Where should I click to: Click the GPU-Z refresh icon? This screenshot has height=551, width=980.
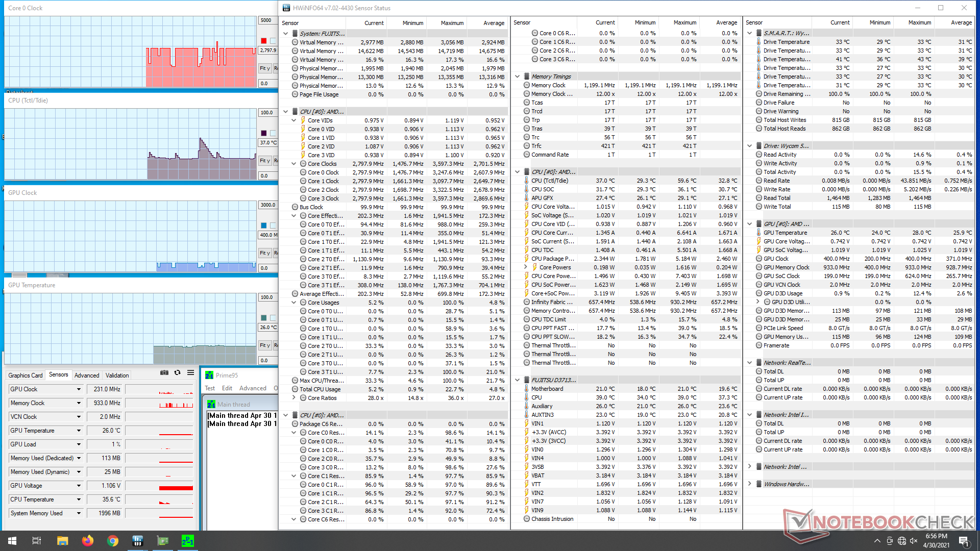click(x=177, y=373)
